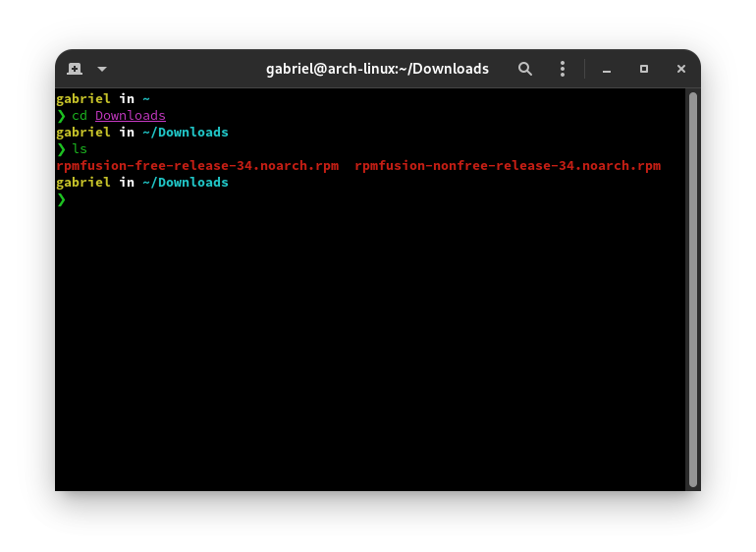Click the ls command text
Viewport: 756px width, 552px height.
(x=80, y=149)
